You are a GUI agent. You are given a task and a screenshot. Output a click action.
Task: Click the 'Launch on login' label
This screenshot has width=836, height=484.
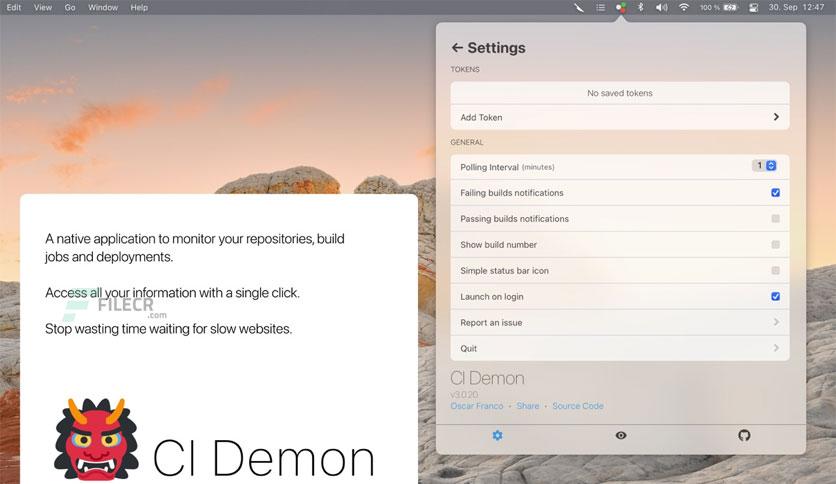click(492, 296)
